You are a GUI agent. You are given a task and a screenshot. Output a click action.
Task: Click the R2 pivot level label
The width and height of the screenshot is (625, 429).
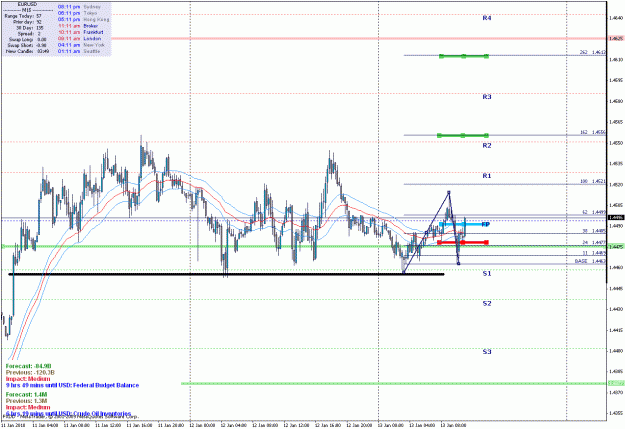click(487, 146)
